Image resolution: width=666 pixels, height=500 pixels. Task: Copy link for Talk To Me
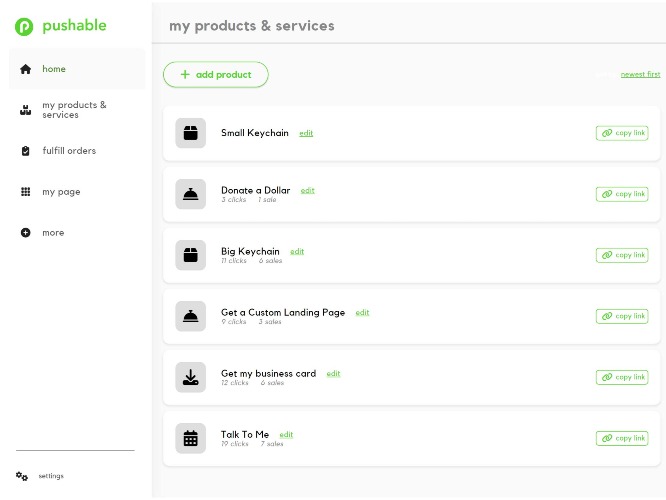click(x=622, y=438)
